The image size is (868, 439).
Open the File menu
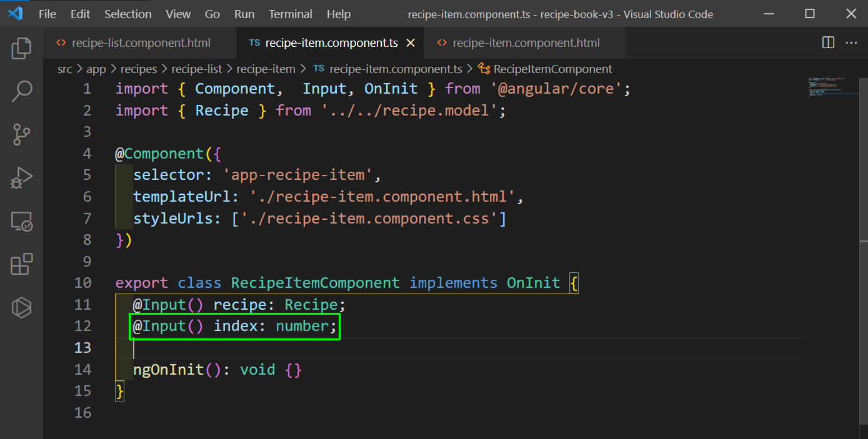tap(47, 14)
